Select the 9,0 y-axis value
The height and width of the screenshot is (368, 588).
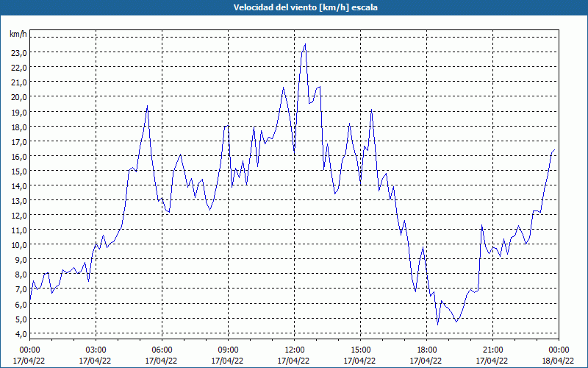click(x=21, y=260)
